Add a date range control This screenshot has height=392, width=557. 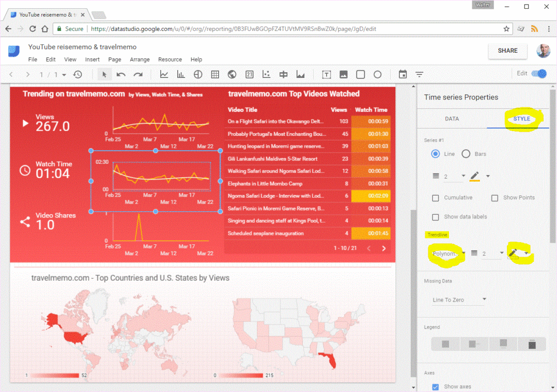point(403,75)
